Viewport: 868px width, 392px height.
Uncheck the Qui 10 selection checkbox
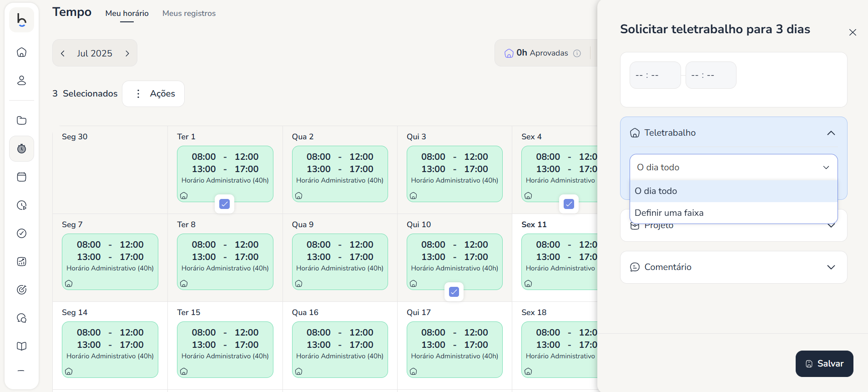point(454,292)
